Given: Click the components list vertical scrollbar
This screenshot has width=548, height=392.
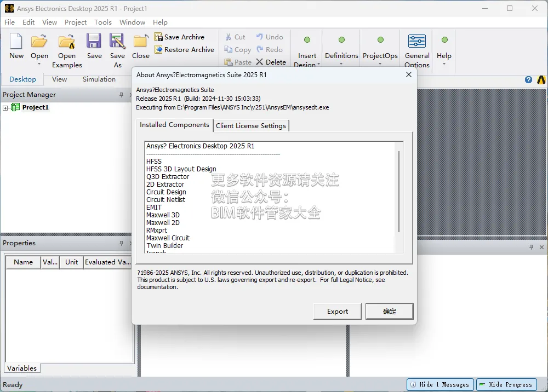Looking at the screenshot, I should pos(399,192).
